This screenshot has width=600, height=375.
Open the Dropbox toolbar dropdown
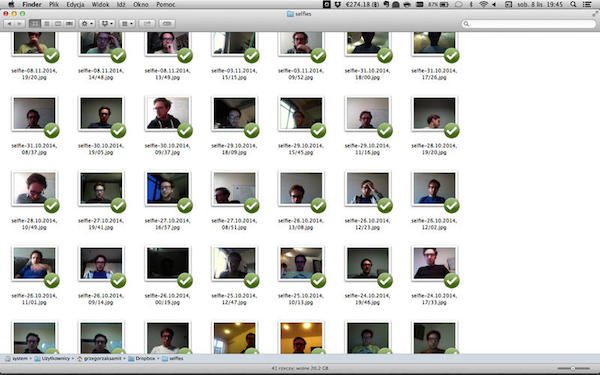(x=107, y=24)
